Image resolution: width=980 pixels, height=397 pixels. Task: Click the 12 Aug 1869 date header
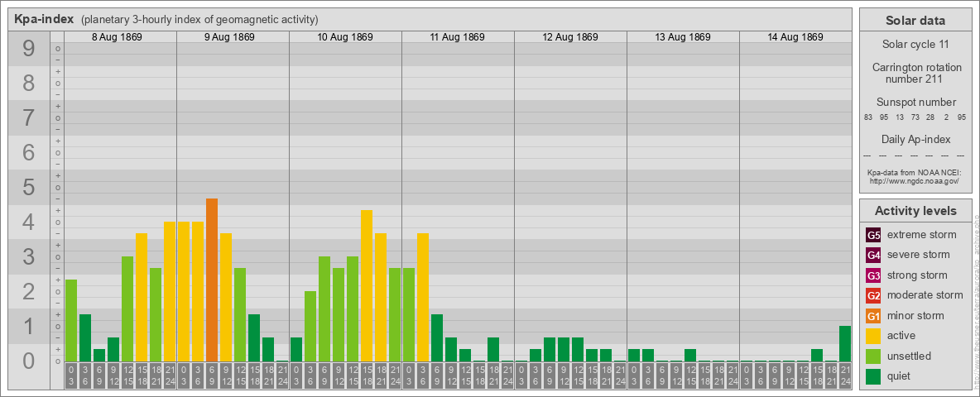(x=570, y=37)
